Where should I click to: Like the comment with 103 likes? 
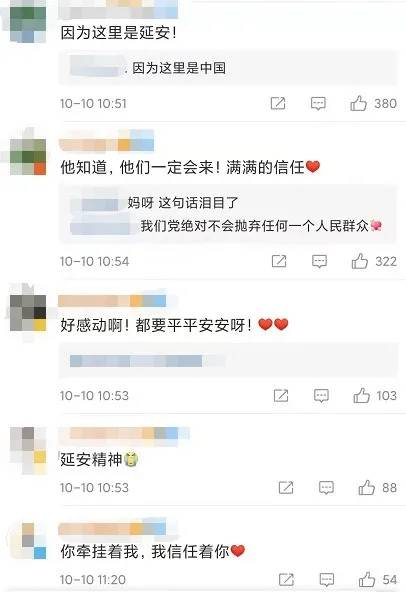(361, 395)
